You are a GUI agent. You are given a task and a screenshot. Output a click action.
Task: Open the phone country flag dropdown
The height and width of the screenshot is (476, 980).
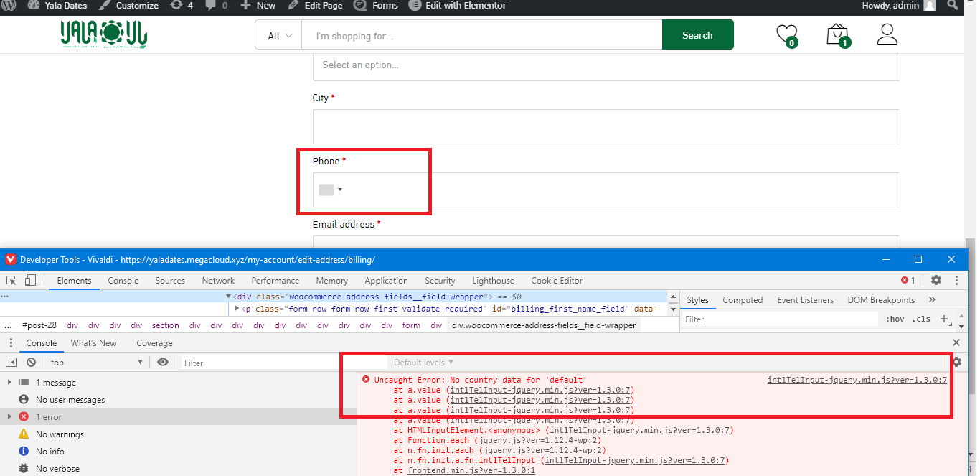pos(331,190)
